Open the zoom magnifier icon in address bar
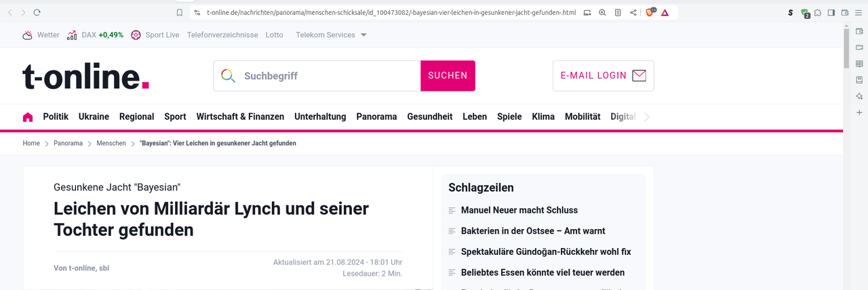This screenshot has height=290, width=868. coord(602,12)
